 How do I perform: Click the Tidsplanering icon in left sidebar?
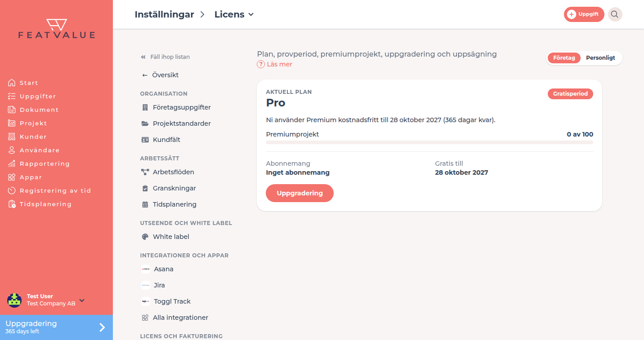(x=12, y=204)
